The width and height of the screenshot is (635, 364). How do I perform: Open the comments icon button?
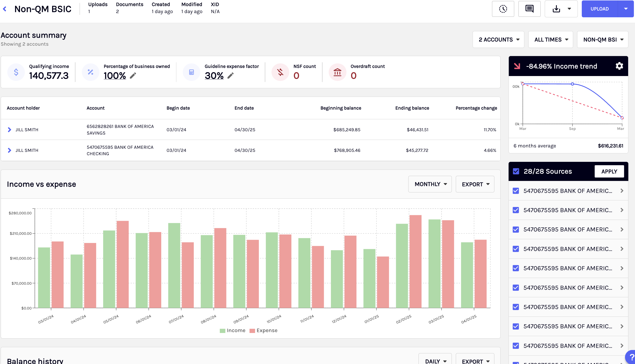click(529, 9)
